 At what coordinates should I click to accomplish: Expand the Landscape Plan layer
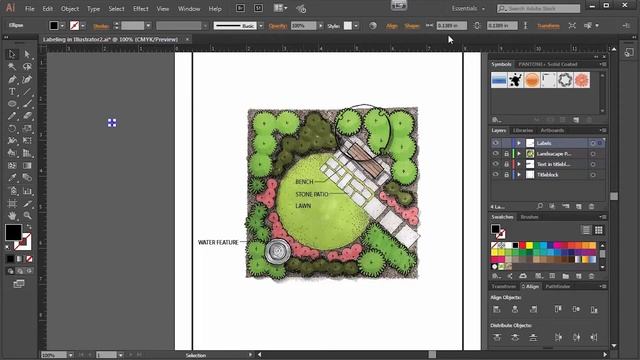[x=519, y=154]
